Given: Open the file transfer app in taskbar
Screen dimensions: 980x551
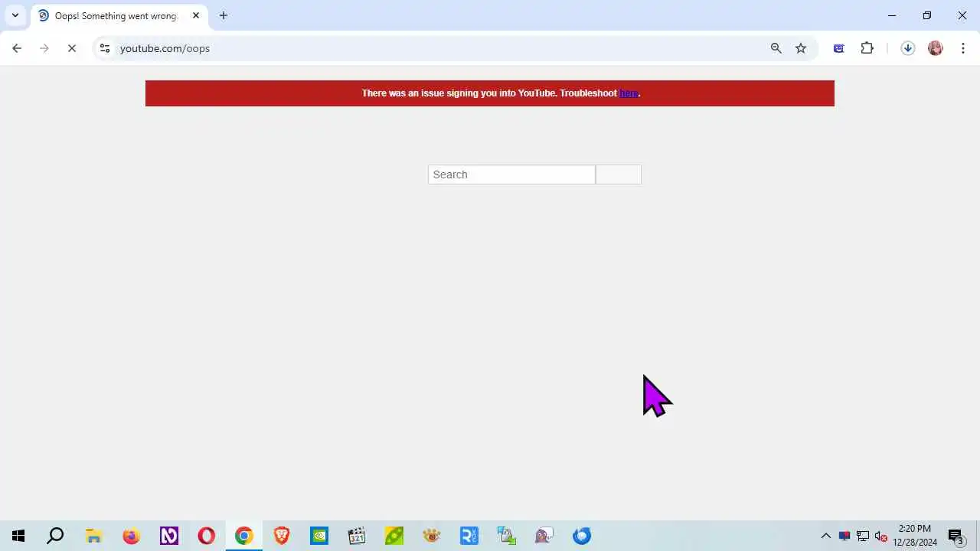Looking at the screenshot, I should (507, 536).
